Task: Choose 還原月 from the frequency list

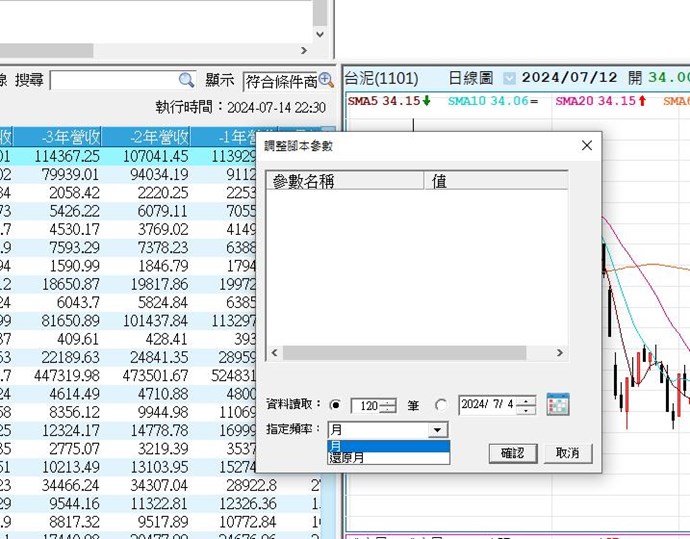Action: click(388, 458)
